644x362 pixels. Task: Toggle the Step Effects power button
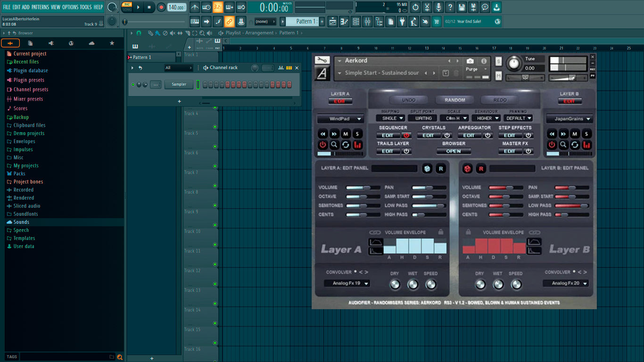click(528, 135)
